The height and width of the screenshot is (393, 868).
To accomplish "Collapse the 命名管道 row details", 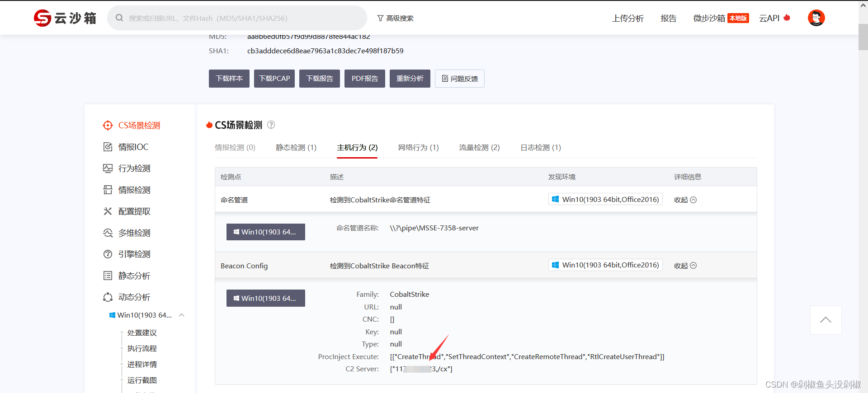I will tap(685, 200).
